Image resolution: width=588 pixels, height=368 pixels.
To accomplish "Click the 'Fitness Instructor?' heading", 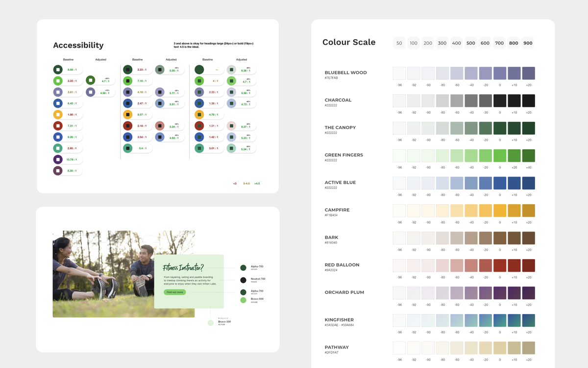I will [x=183, y=268].
